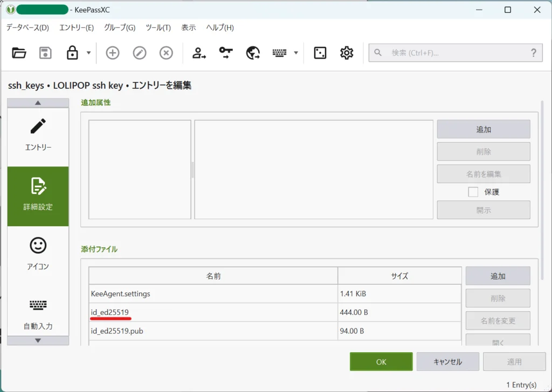Click 削除 button in attachments section

(498, 298)
